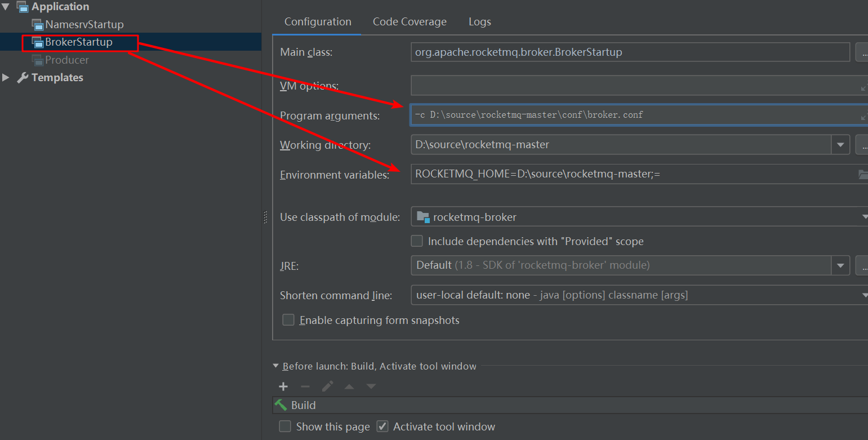Viewport: 868px width, 440px height.
Task: Switch to the Configuration tab
Action: coord(318,22)
